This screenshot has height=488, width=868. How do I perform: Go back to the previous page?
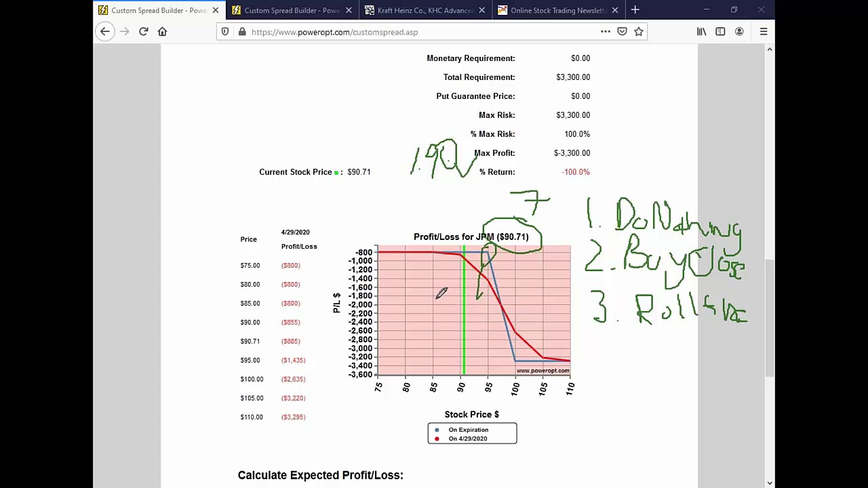click(x=105, y=32)
